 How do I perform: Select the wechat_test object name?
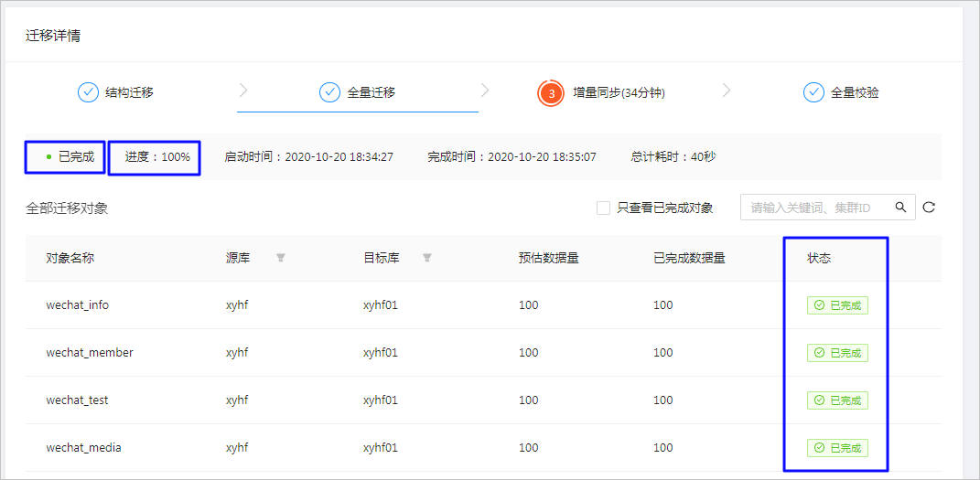[77, 400]
